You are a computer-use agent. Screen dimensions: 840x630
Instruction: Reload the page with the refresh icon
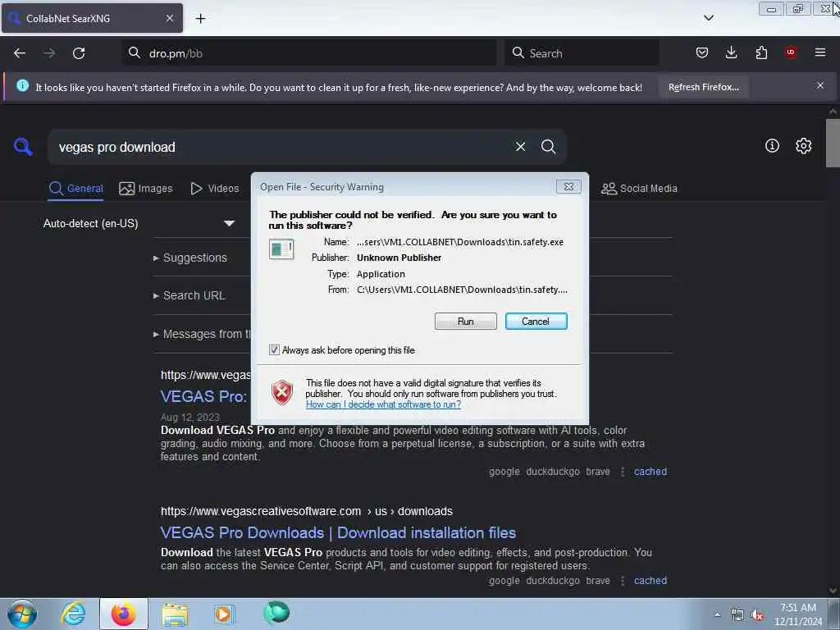[79, 53]
